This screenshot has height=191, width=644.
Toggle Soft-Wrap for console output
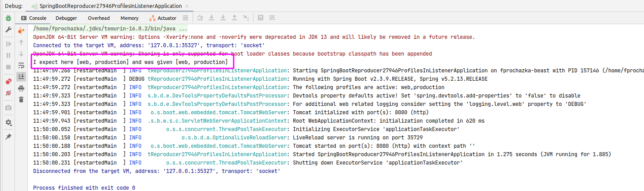pyautogui.click(x=21, y=65)
